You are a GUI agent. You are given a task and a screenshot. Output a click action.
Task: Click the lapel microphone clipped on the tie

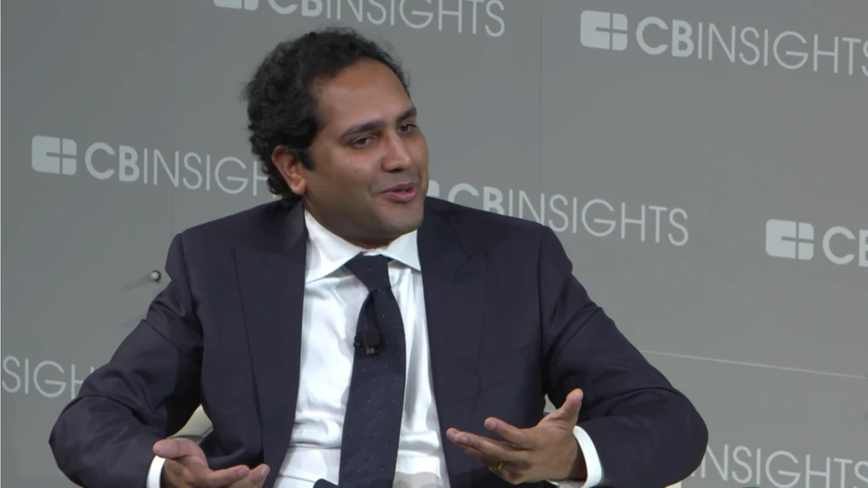pyautogui.click(x=368, y=341)
